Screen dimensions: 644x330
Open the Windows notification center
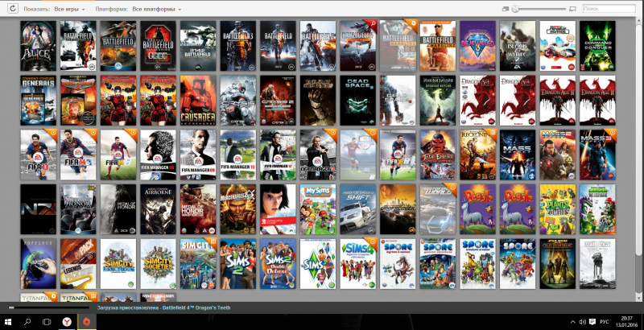[592, 322]
